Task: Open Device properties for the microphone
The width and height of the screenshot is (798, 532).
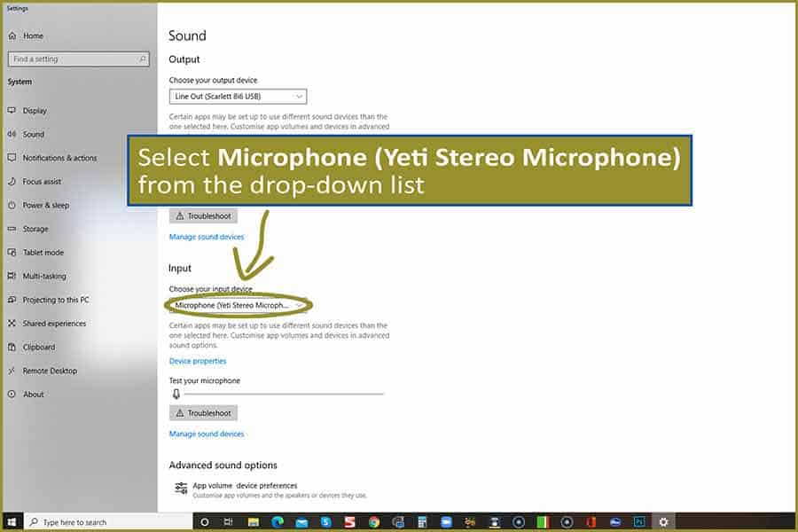Action: pos(198,361)
